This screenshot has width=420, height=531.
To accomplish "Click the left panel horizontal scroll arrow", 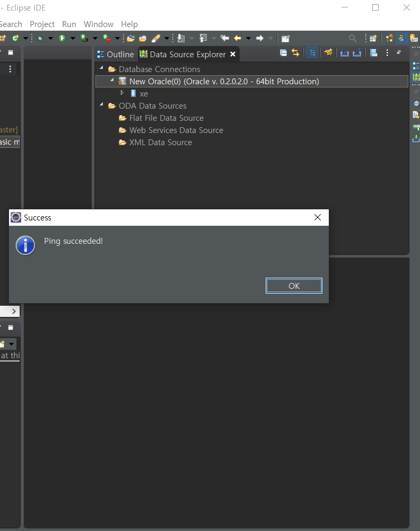I will pyautogui.click(x=14, y=311).
